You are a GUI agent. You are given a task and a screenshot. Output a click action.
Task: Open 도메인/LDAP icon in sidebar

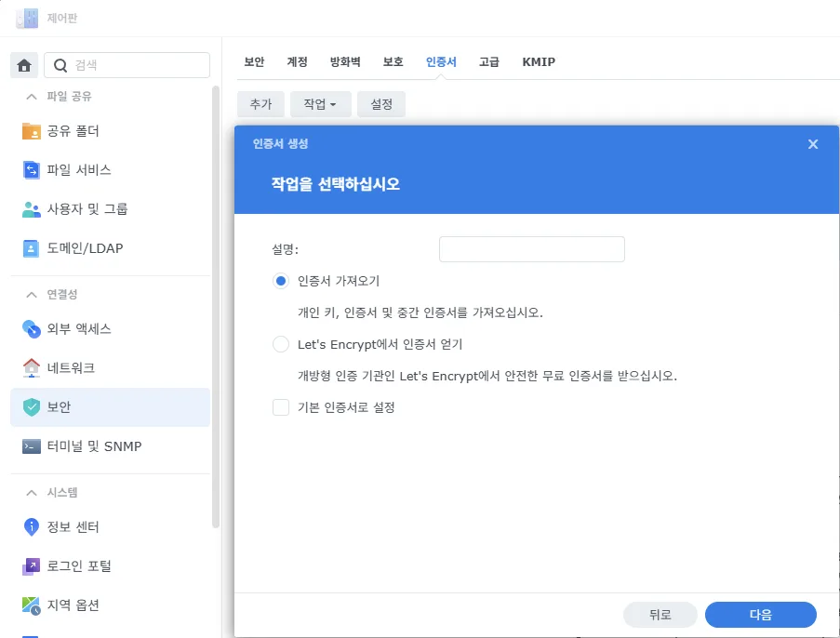pos(32,248)
